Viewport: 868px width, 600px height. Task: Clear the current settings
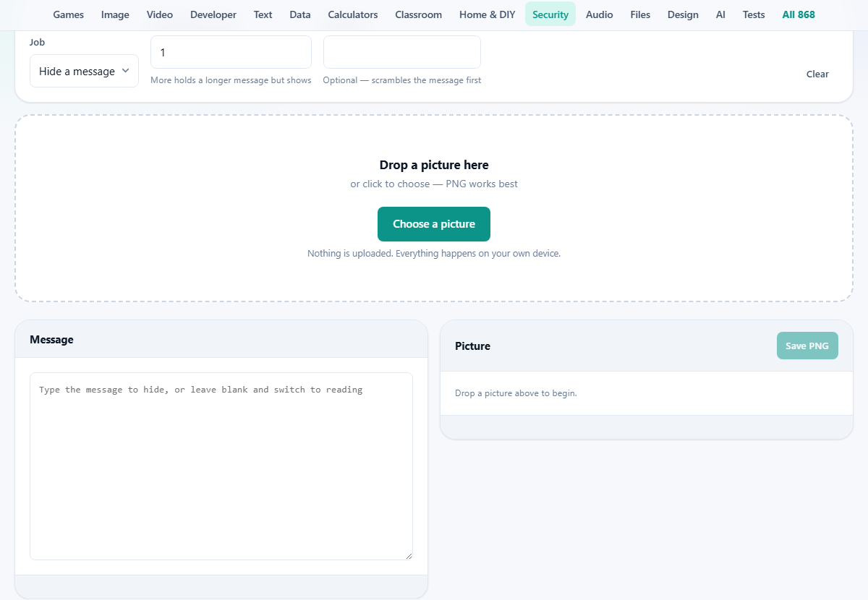pyautogui.click(x=817, y=74)
